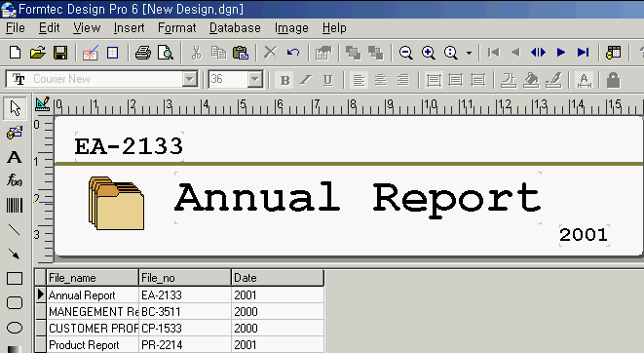
Task: Click the File_name column header
Action: point(93,278)
